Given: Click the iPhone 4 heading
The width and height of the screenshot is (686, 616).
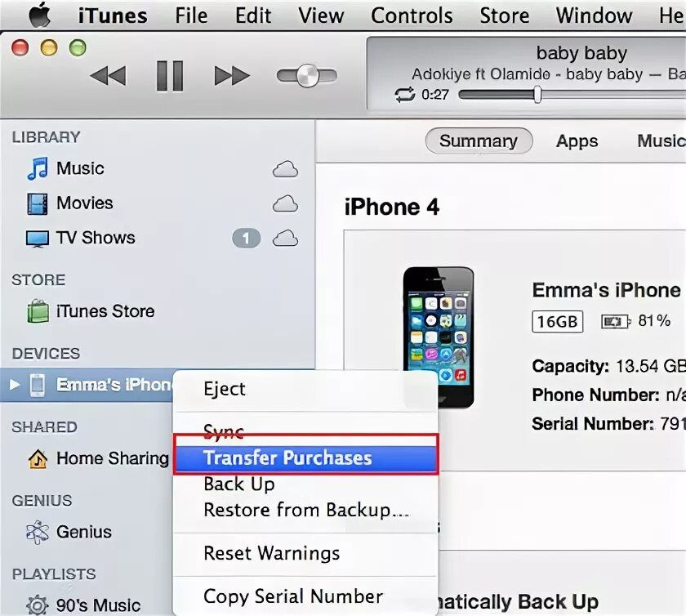Looking at the screenshot, I should coord(391,207).
